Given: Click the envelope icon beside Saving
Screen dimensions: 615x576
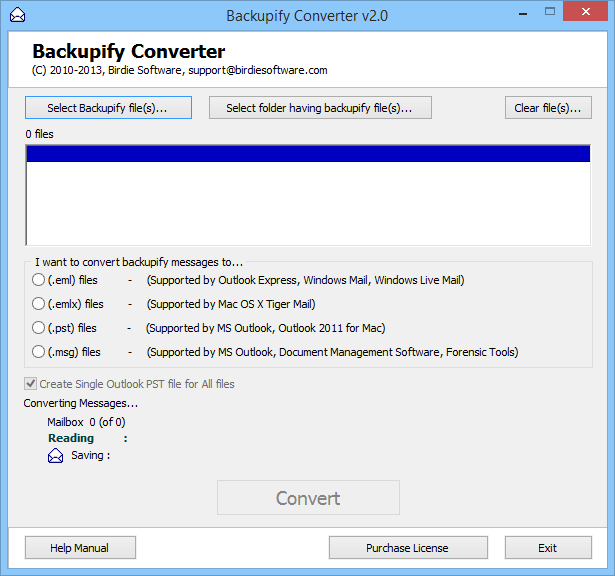Looking at the screenshot, I should click(55, 456).
